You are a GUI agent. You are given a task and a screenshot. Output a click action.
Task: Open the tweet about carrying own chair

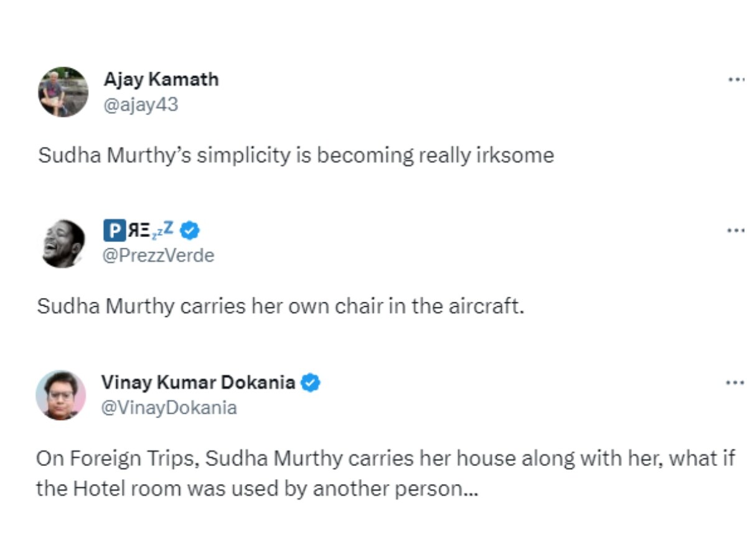tap(280, 306)
